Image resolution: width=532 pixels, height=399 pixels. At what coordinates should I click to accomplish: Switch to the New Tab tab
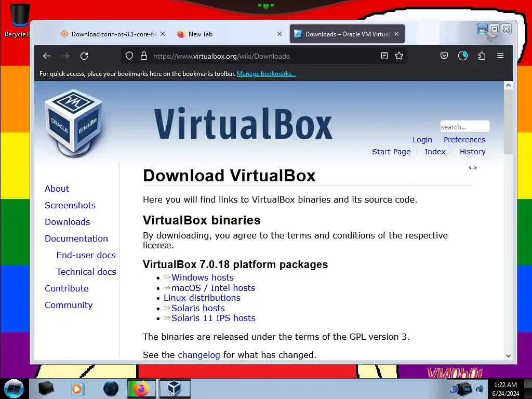(x=229, y=34)
